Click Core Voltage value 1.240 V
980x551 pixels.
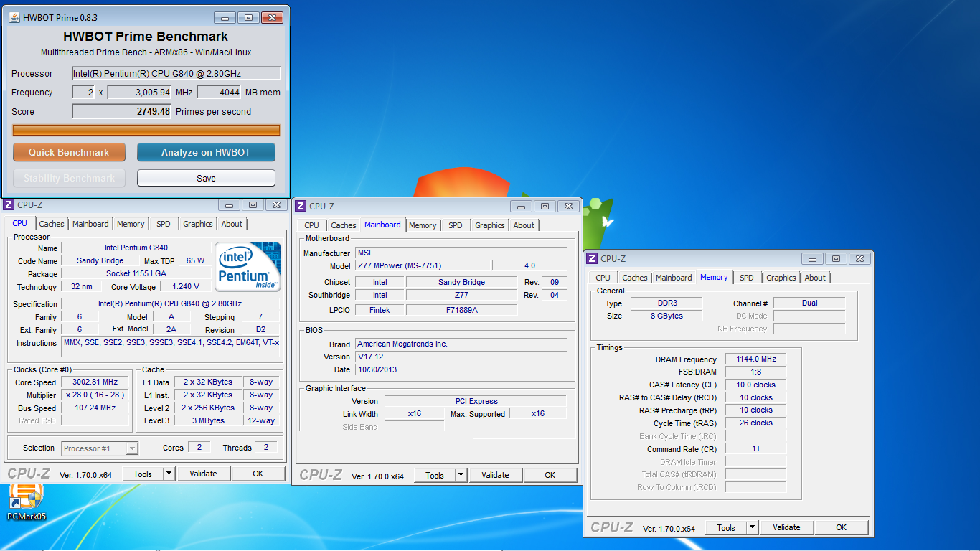coord(186,287)
